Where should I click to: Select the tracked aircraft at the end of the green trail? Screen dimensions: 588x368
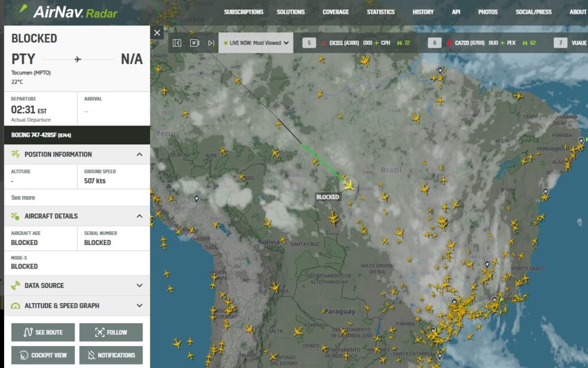pyautogui.click(x=349, y=185)
